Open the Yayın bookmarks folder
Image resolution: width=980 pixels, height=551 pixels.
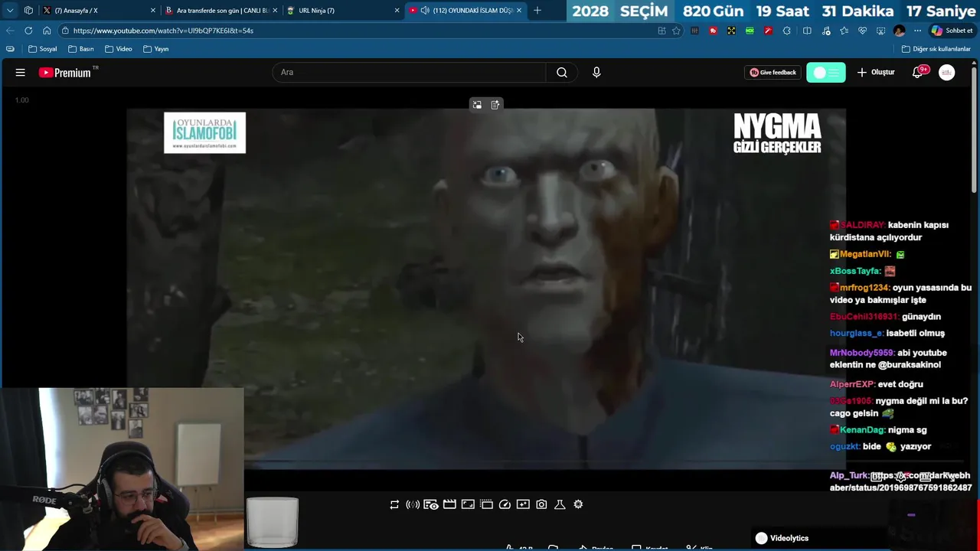[x=156, y=49]
